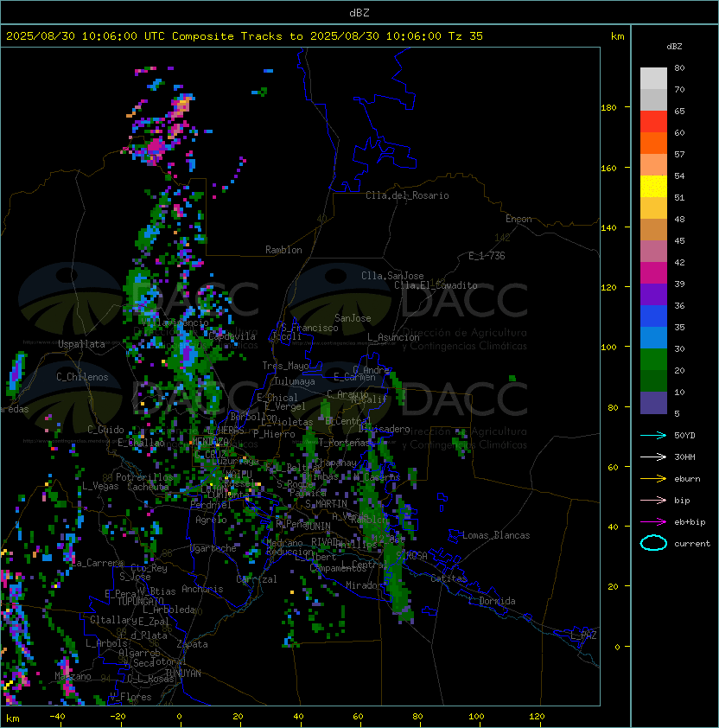Click the 'E_1-736' map label
Screen dimensions: 719x728
pyautogui.click(x=487, y=256)
